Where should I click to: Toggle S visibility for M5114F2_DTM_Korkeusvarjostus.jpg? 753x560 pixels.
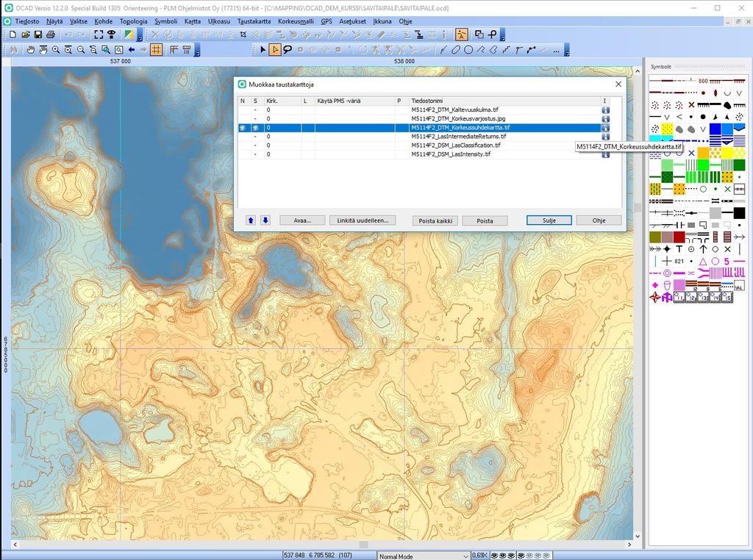(255, 118)
